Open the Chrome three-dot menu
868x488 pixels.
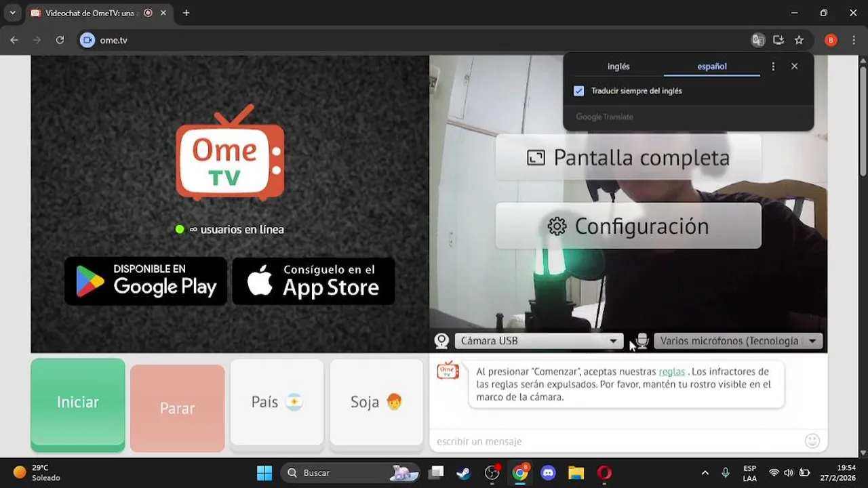(x=853, y=40)
